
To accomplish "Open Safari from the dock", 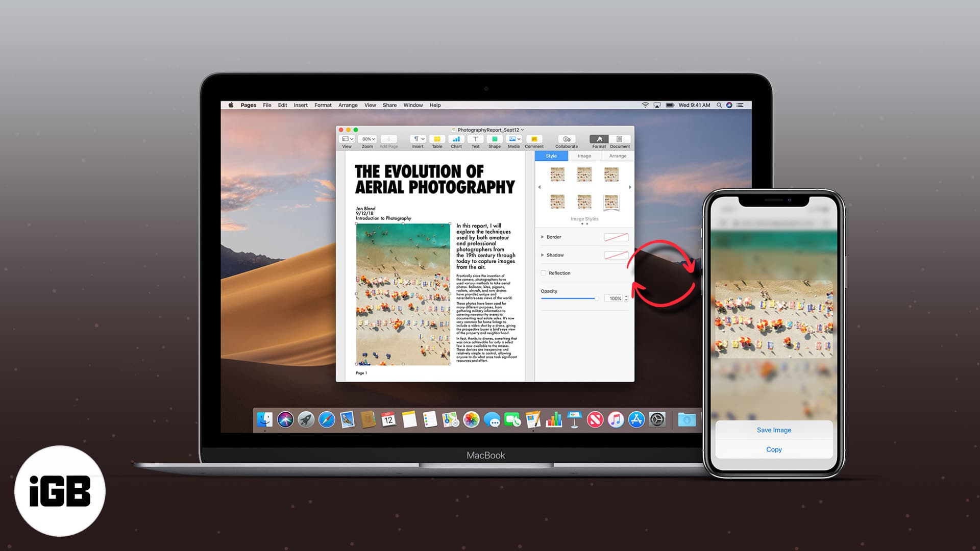I will [x=327, y=420].
